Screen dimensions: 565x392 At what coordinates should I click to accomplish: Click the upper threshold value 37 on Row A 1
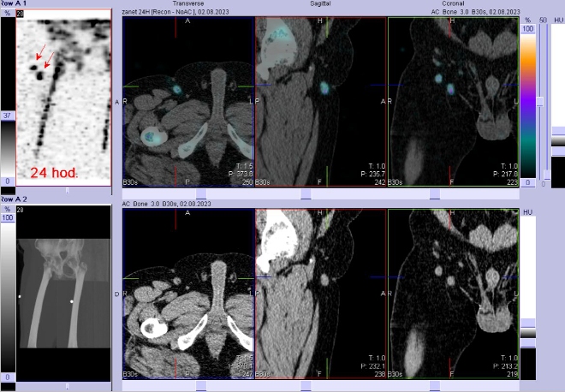[x=7, y=116]
